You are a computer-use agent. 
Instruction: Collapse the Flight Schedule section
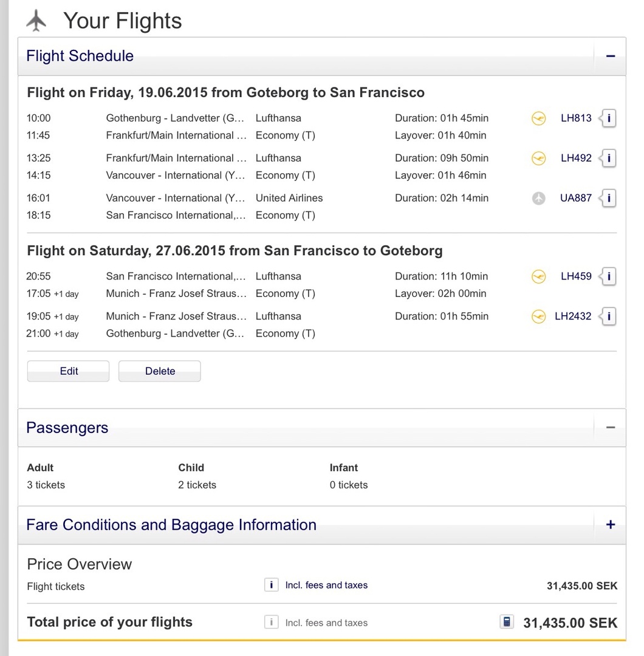tap(611, 56)
